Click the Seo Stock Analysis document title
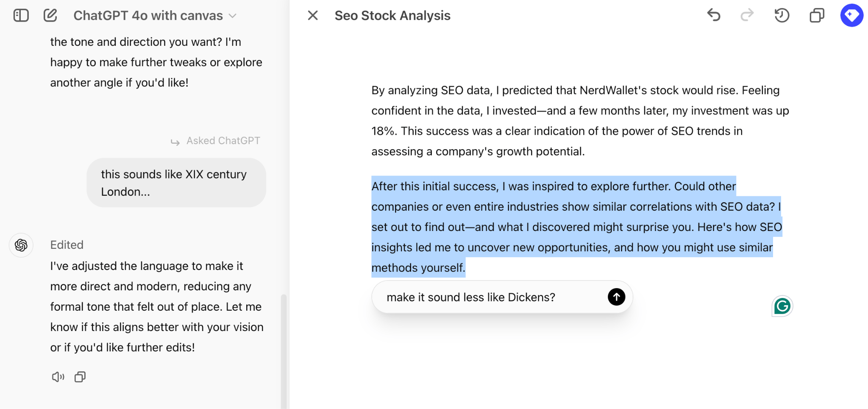Screen dimensions: 868x409 (x=392, y=16)
